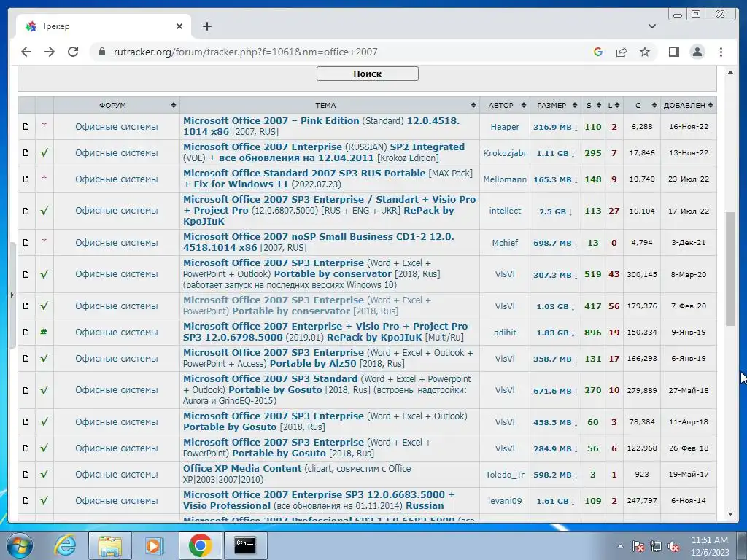Screen dimensions: 747x560
Task: Open author Toledo_Tr profile
Action: 505,475
